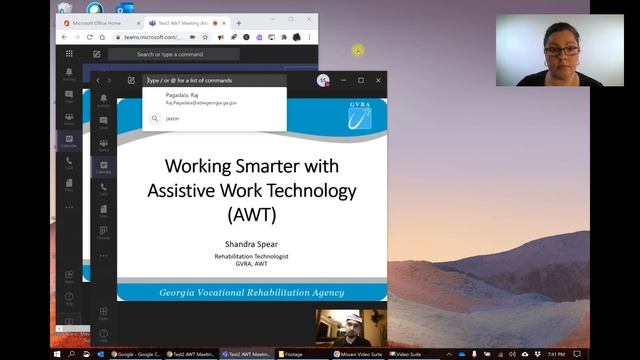Open Chat in browser Teams sidebar
This screenshot has width=640, height=360.
(69, 97)
